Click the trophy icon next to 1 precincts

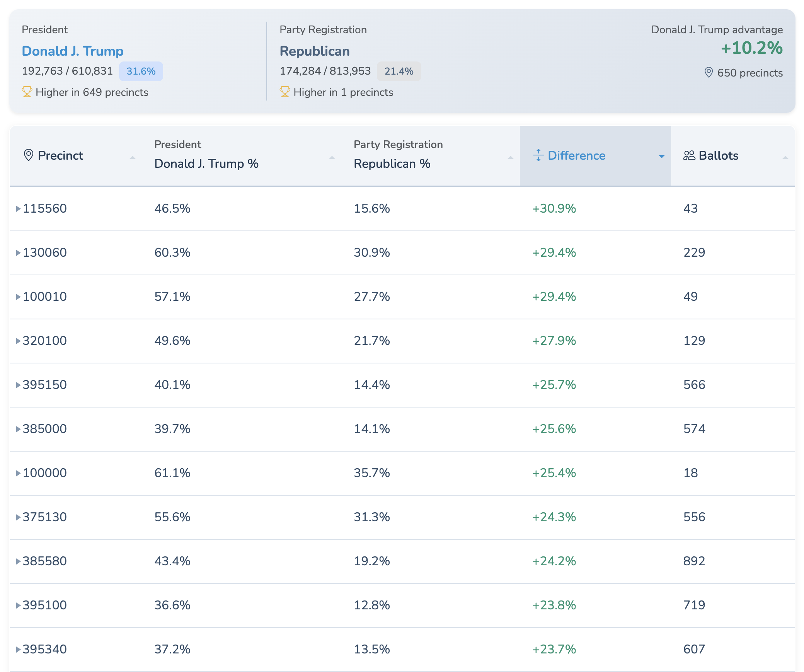click(x=285, y=92)
